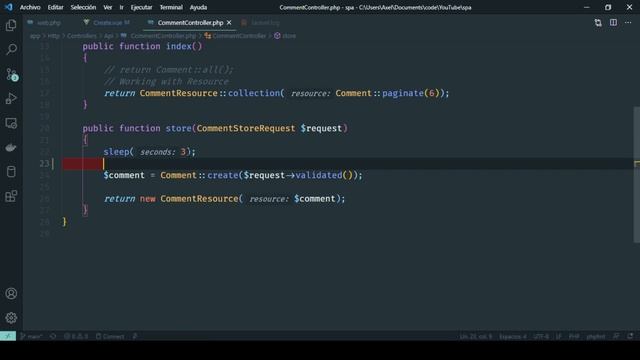The width and height of the screenshot is (640, 360).
Task: Click collection in CommentResource::collection
Action: tap(254, 93)
